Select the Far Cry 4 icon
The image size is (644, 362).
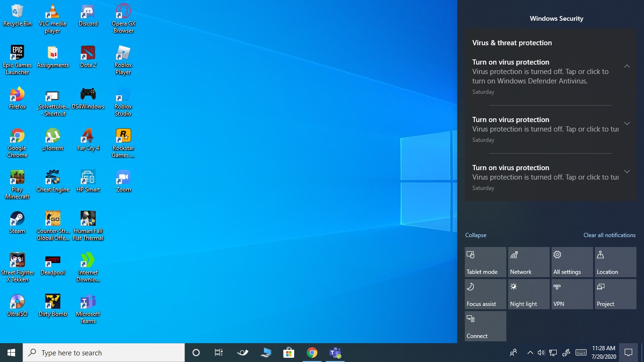pos(88,140)
